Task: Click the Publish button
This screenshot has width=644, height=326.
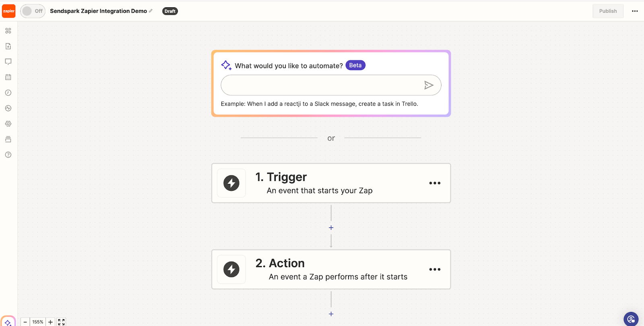Action: coord(608,11)
